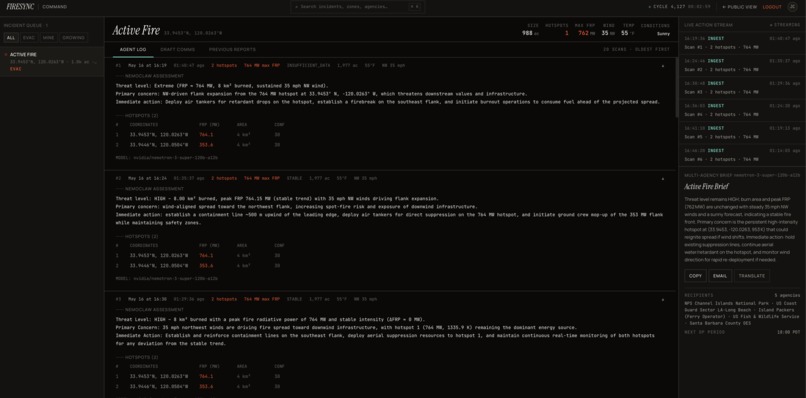Image resolution: width=806 pixels, height=398 pixels.
Task: Open Scan #5 entry in action stream
Action: [742, 133]
